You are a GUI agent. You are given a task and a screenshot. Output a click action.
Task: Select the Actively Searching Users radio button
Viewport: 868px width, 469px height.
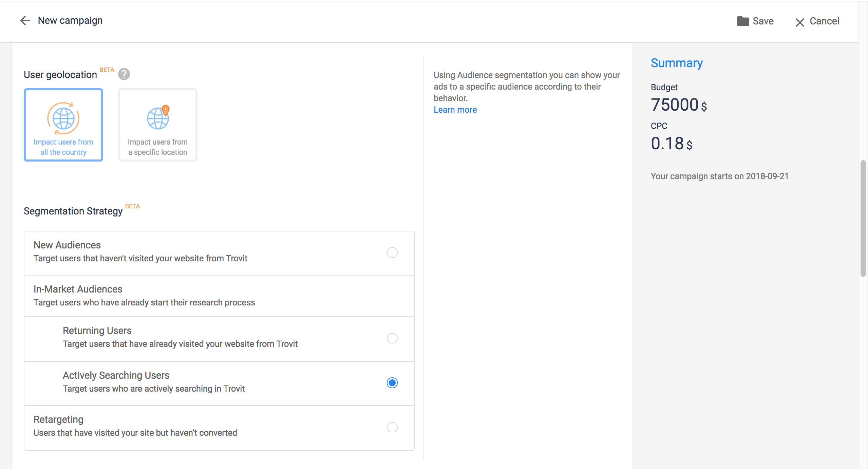coord(392,383)
